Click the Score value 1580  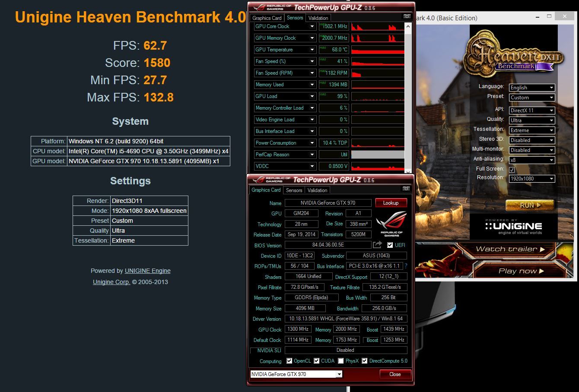click(x=157, y=63)
